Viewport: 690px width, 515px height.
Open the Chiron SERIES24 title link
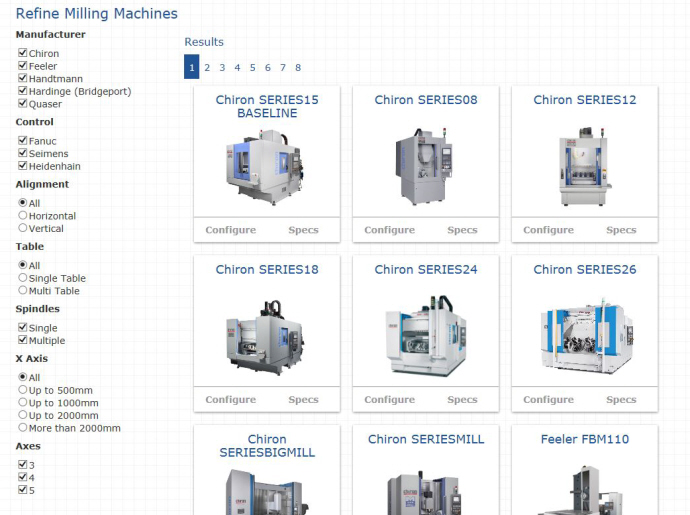[x=426, y=269]
